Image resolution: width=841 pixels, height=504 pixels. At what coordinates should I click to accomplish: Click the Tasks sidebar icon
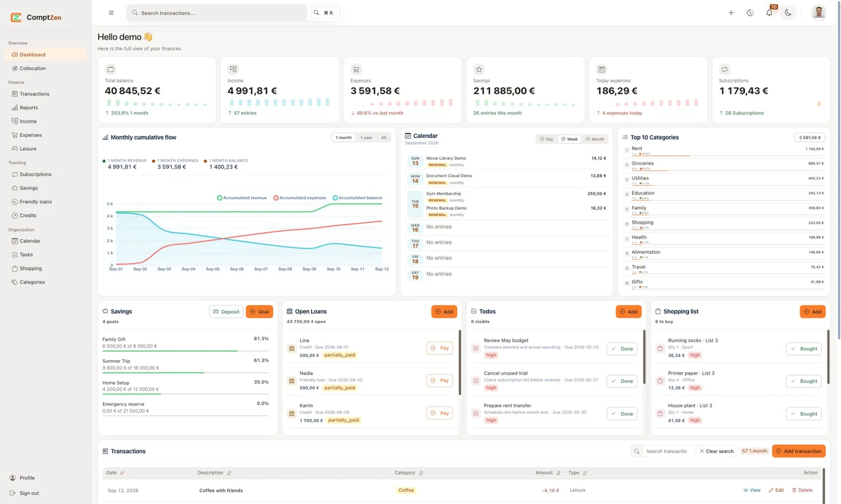(x=15, y=255)
